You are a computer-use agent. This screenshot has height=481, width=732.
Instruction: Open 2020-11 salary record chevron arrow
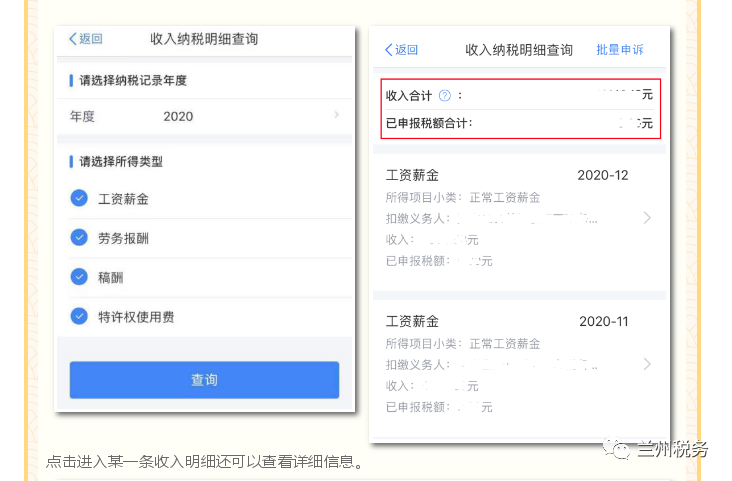click(647, 364)
